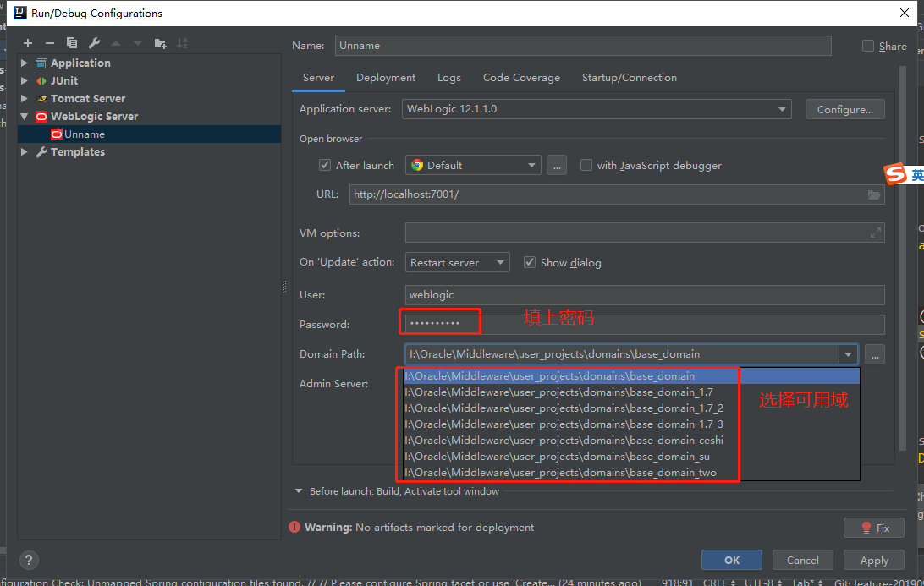Select domain path base_domain_1.7_3
The width and height of the screenshot is (924, 586).
(x=631, y=424)
